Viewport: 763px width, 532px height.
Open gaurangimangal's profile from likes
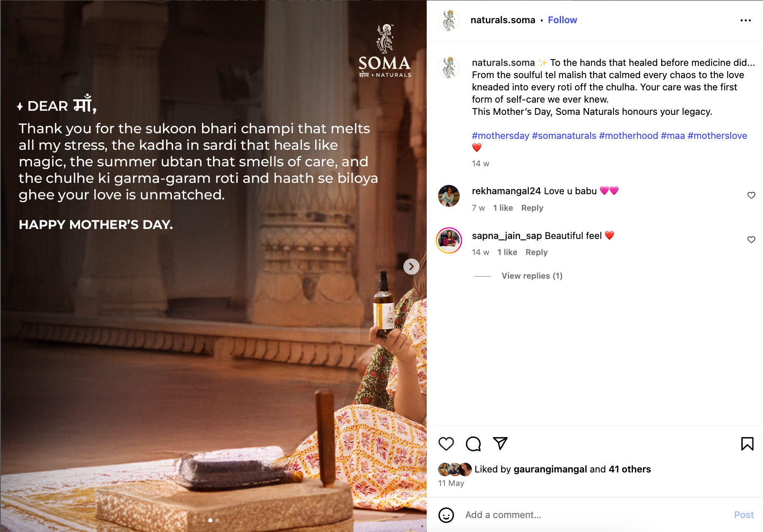point(550,469)
